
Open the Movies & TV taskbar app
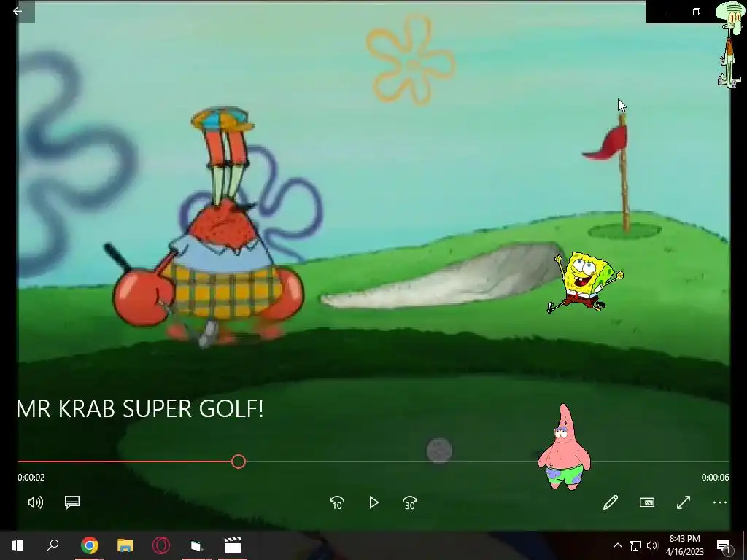click(x=233, y=545)
